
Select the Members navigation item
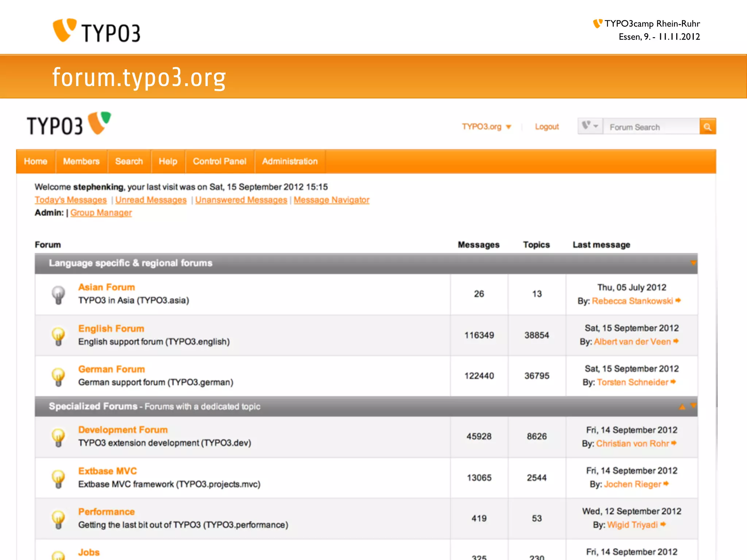coord(81,161)
